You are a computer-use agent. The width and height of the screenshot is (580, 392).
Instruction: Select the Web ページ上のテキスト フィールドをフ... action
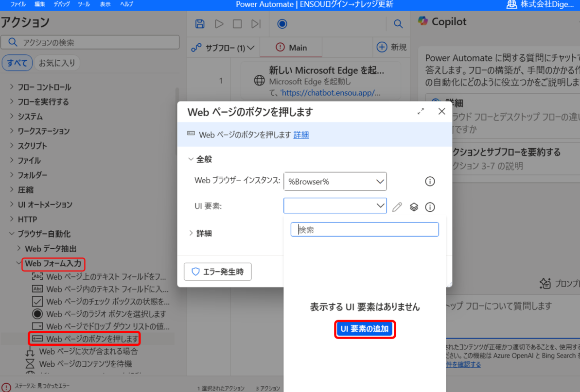click(106, 276)
